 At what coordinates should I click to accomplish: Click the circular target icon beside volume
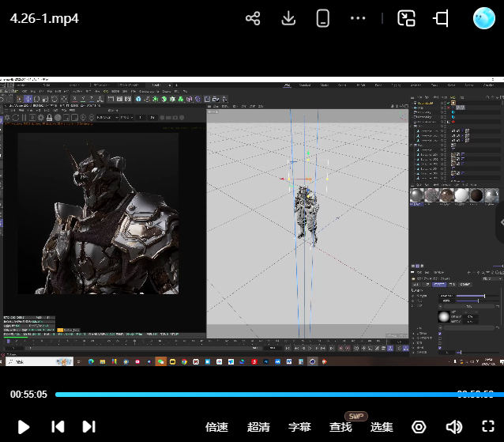(419, 427)
